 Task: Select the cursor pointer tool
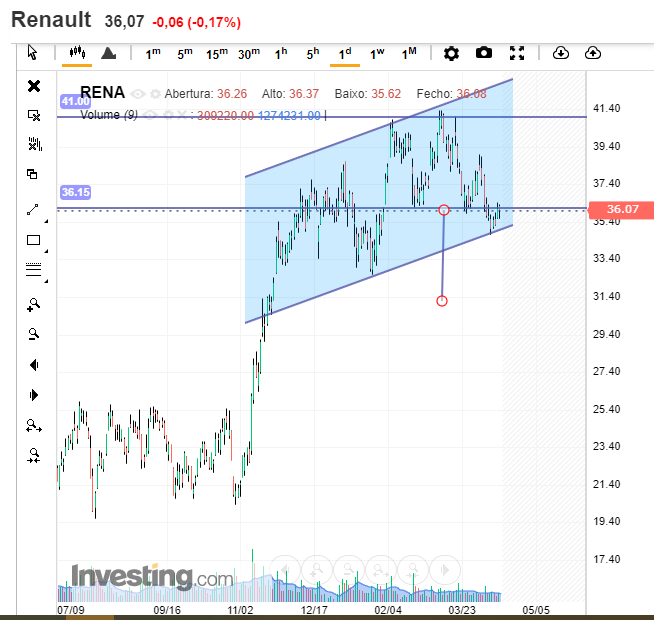(x=32, y=53)
